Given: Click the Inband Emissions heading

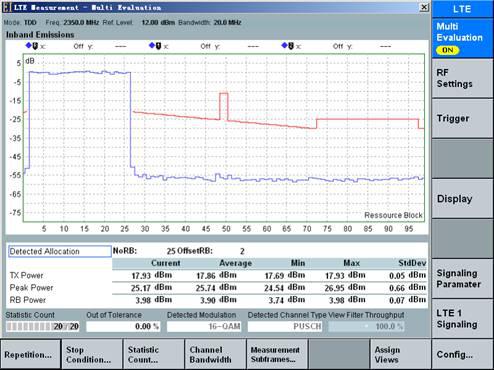Looking at the screenshot, I should click(40, 35).
